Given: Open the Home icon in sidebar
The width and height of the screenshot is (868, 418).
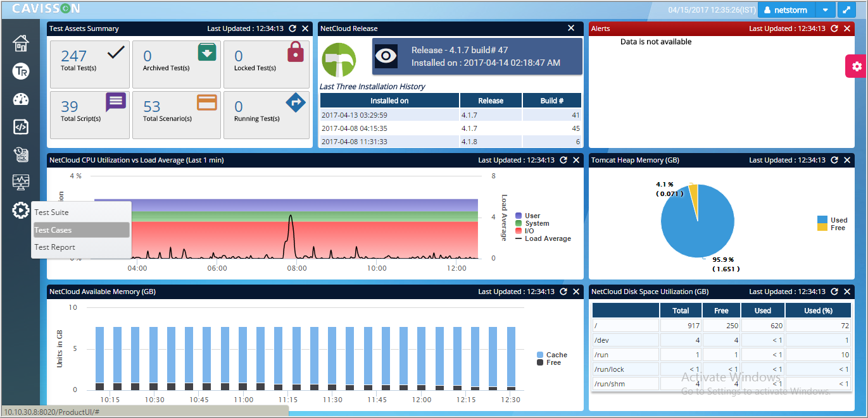Looking at the screenshot, I should pos(21,43).
